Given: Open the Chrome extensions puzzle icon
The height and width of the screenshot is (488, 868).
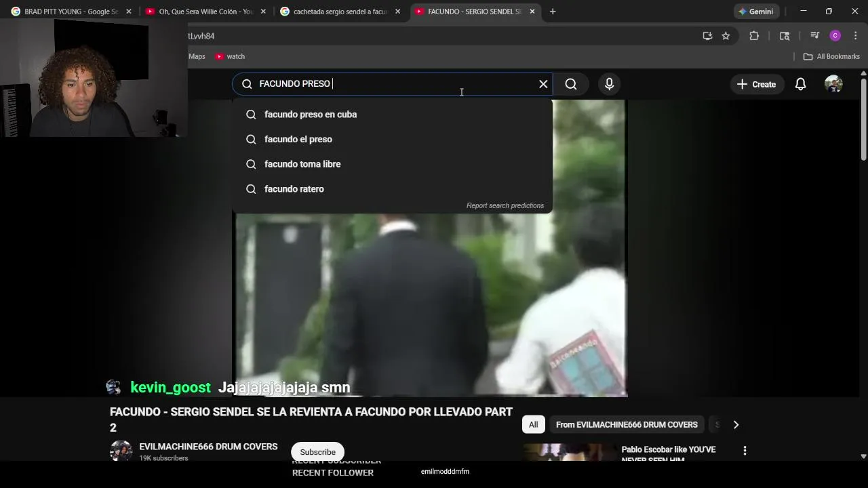Looking at the screenshot, I should coord(754,36).
